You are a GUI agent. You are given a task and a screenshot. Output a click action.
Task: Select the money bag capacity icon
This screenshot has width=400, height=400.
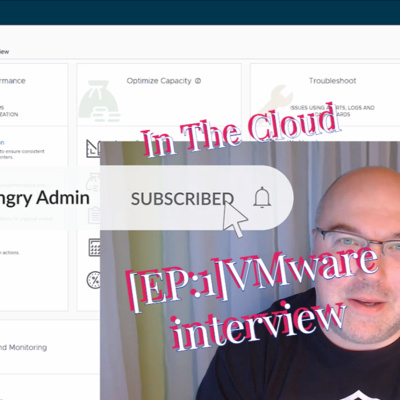pyautogui.click(x=99, y=101)
